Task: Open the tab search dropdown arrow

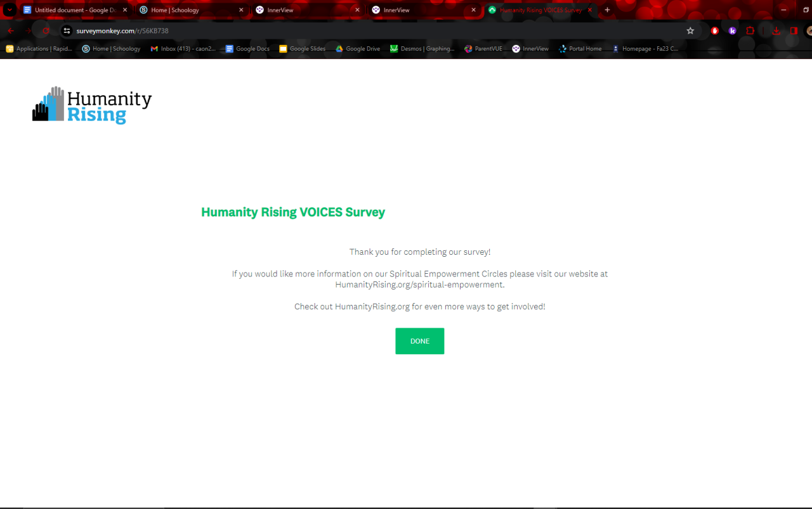Action: tap(10, 10)
